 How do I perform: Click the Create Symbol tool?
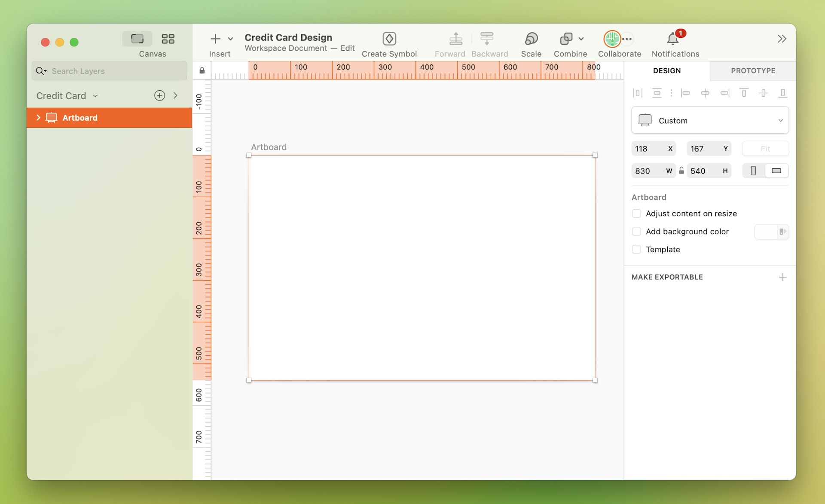(x=389, y=39)
